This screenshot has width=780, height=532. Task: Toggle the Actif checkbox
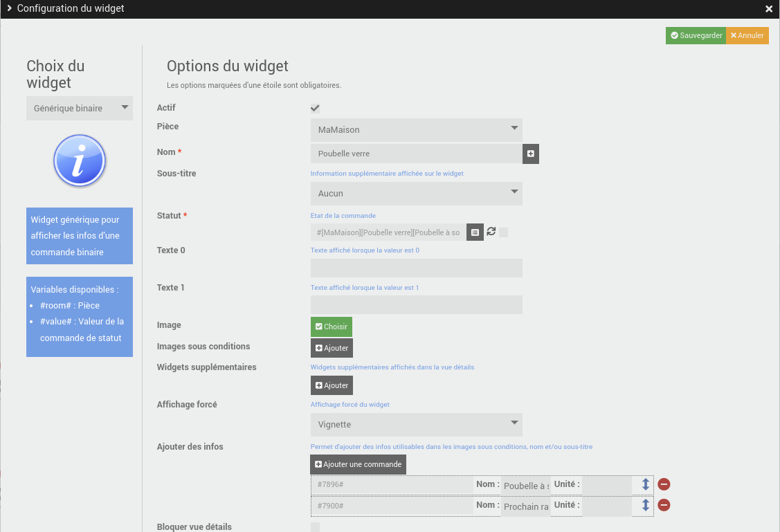pyautogui.click(x=315, y=109)
